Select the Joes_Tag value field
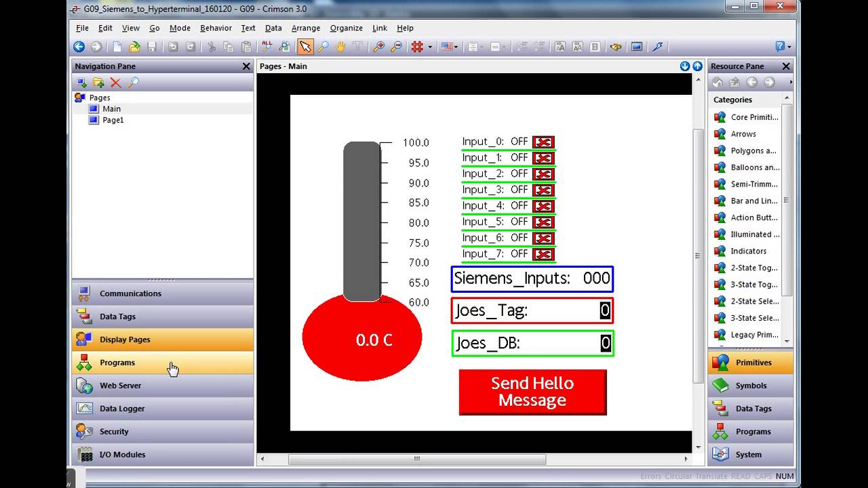The height and width of the screenshot is (488, 868). (605, 310)
